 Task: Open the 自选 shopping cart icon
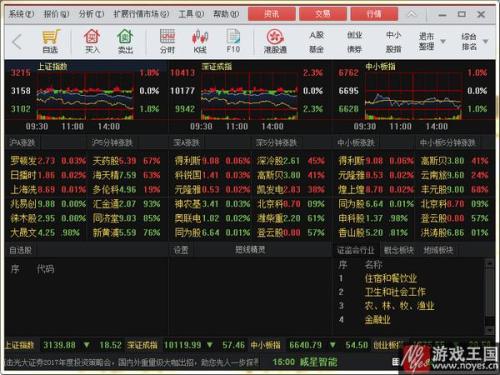point(51,41)
